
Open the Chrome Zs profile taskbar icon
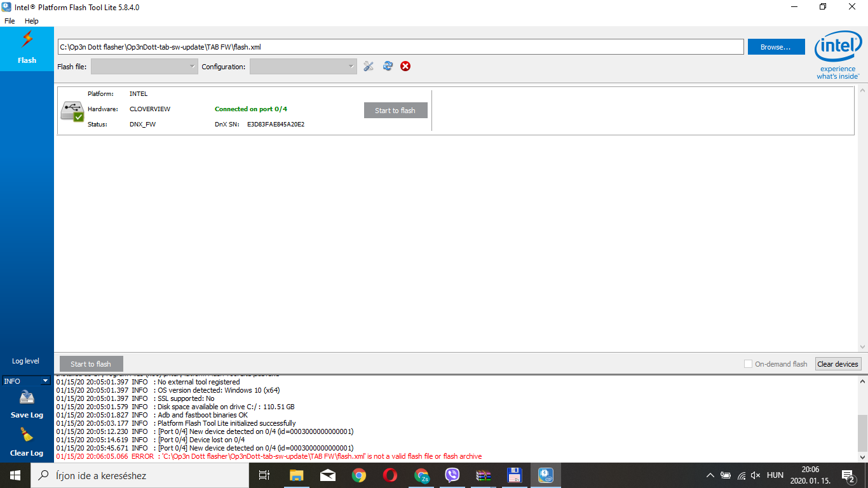tap(421, 475)
